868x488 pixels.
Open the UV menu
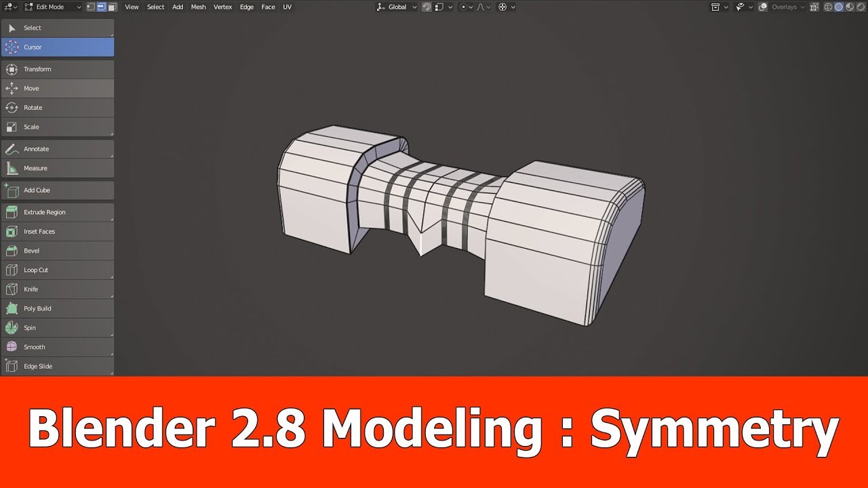(x=288, y=7)
